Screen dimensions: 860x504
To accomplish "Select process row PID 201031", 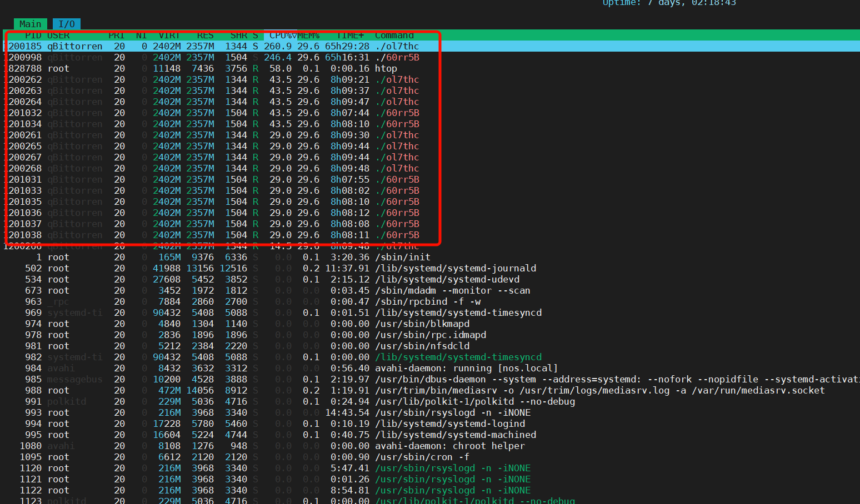I will pyautogui.click(x=431, y=179).
